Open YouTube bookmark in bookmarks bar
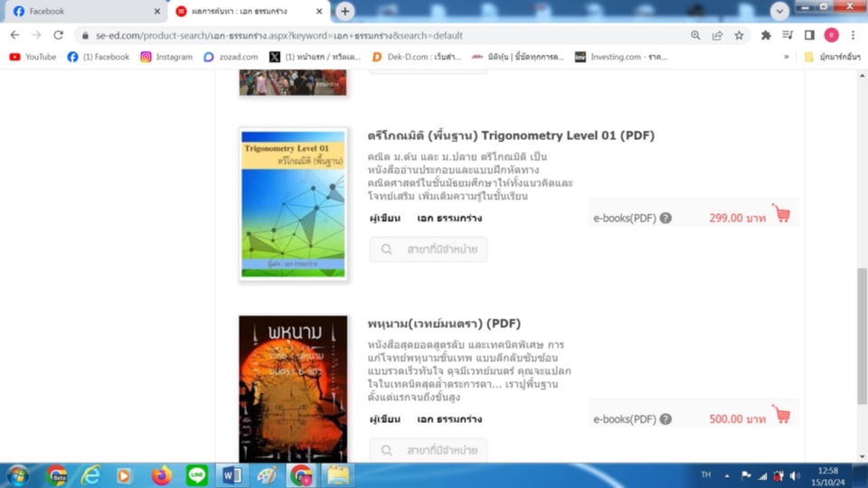Screen dimensions: 868x488 [x=33, y=57]
